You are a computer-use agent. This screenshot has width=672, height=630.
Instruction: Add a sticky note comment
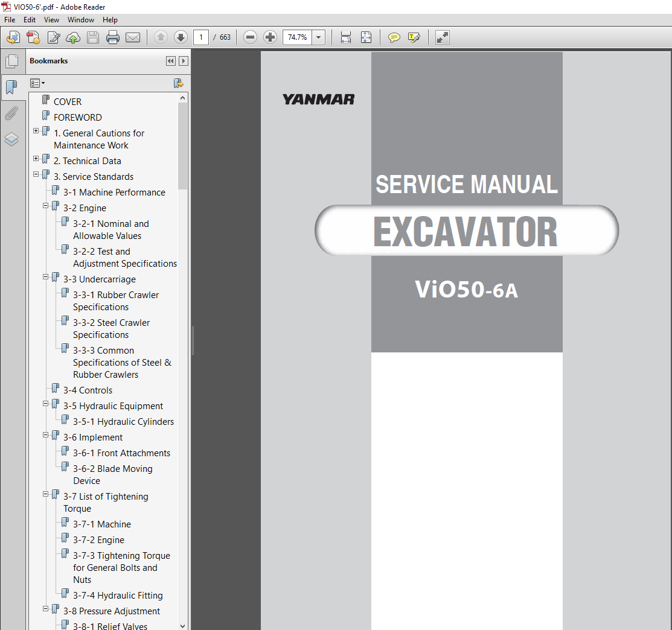click(394, 37)
